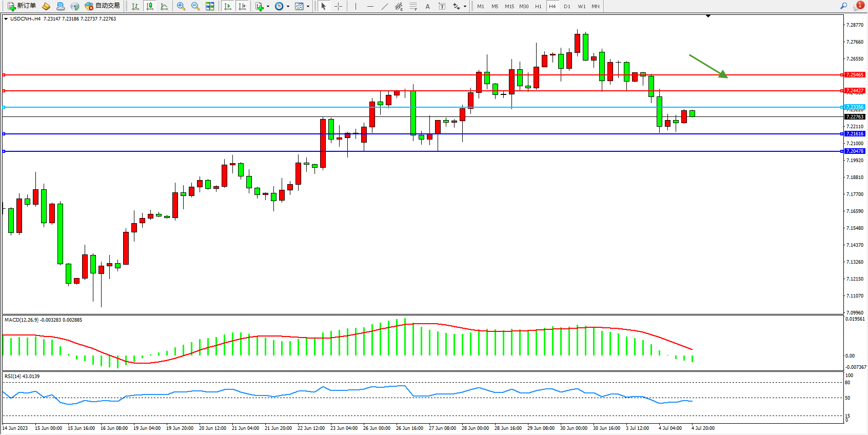
Task: Switch chart to line chart mode
Action: [164, 6]
